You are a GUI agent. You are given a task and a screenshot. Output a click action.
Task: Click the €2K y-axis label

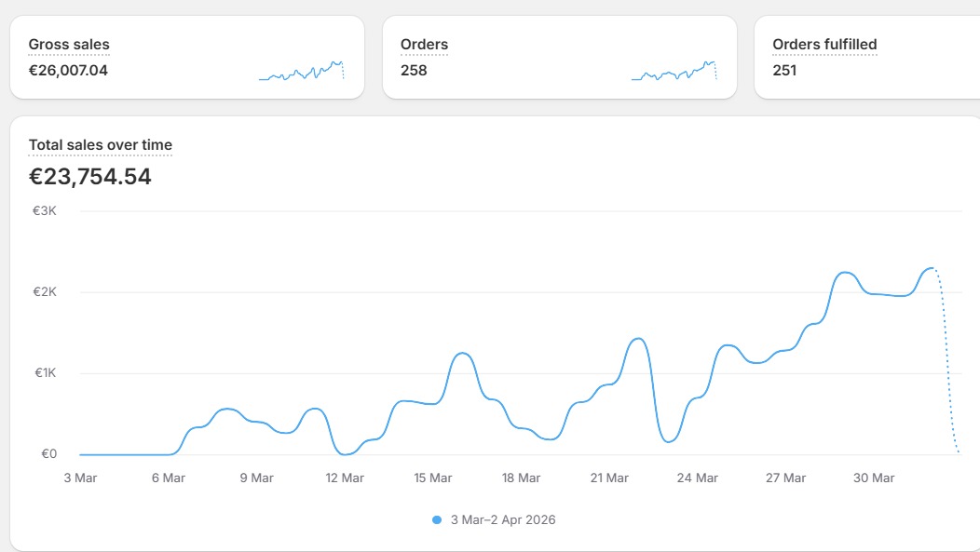click(x=45, y=291)
